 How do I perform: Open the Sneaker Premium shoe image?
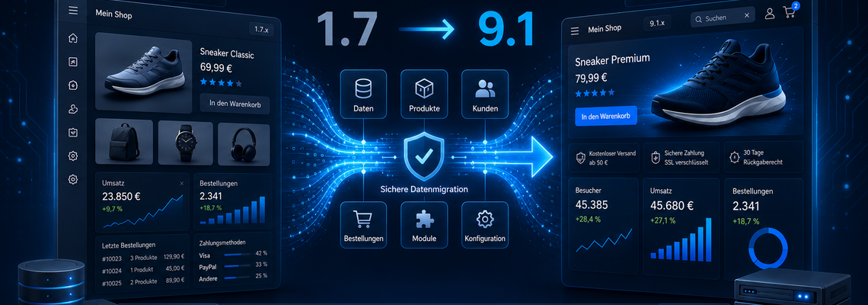pyautogui.click(x=719, y=85)
